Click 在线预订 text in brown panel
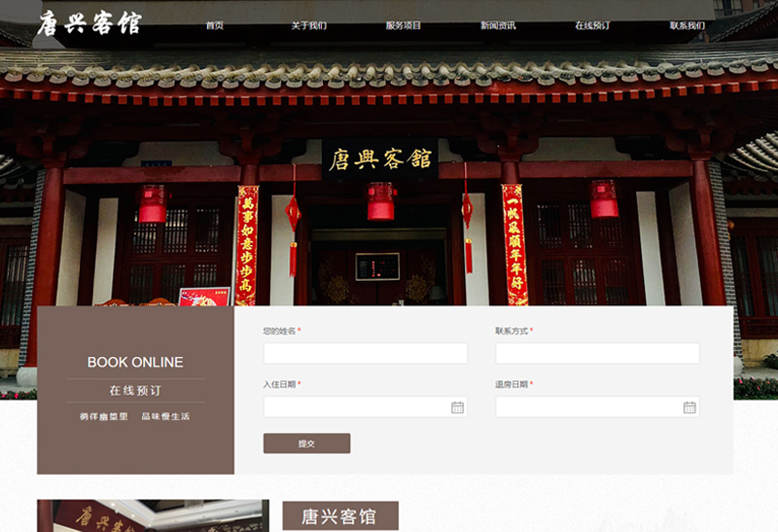 pos(135,391)
